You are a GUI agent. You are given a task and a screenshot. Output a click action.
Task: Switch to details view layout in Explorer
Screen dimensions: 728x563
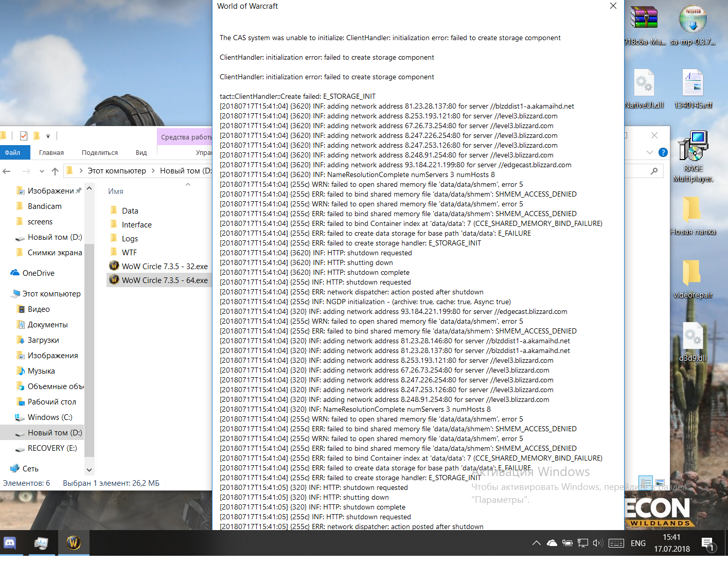click(x=645, y=483)
